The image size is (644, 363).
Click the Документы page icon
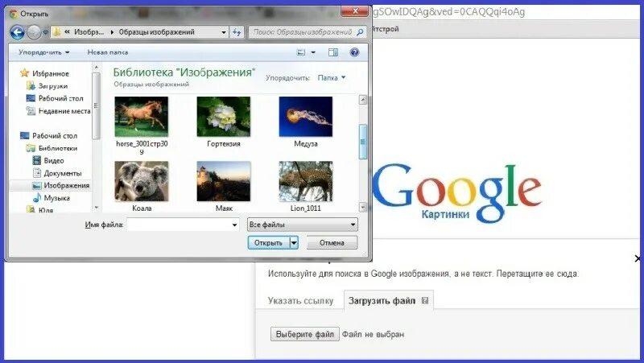click(37, 173)
